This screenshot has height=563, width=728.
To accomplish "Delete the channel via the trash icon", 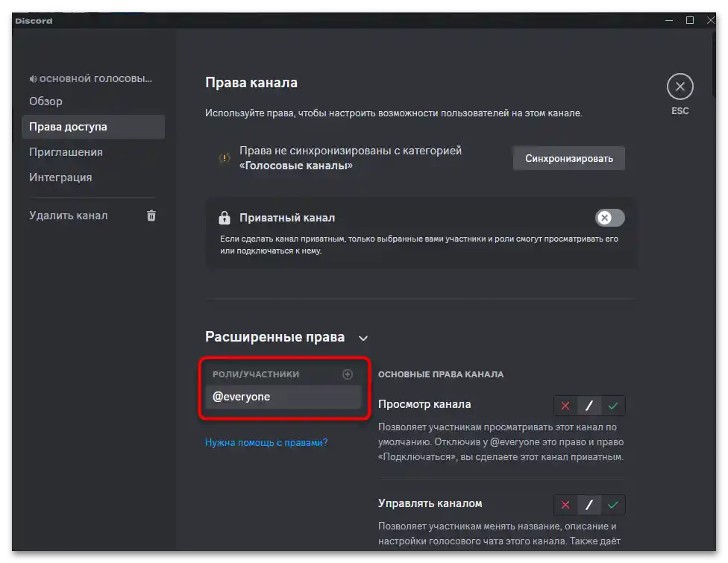I will [151, 215].
